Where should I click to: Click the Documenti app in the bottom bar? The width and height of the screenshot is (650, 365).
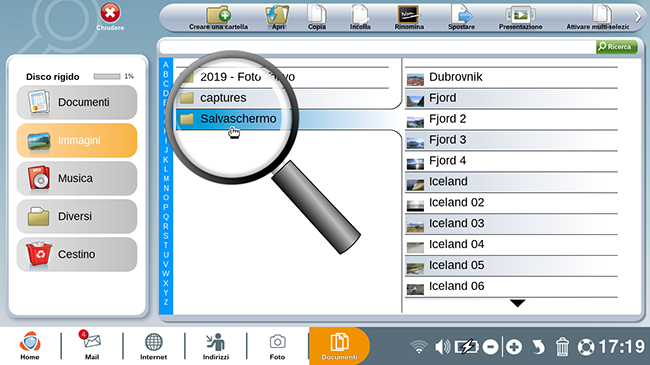[x=339, y=346]
